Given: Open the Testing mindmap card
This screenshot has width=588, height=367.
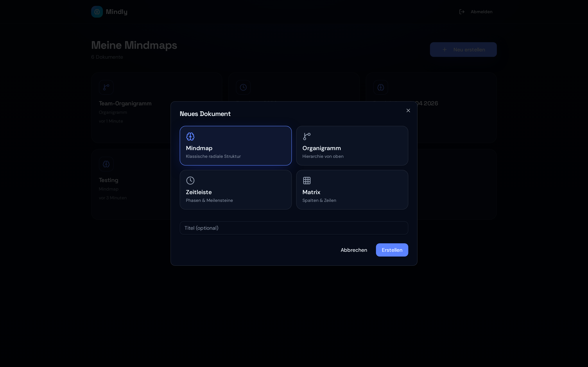Looking at the screenshot, I should (131, 184).
